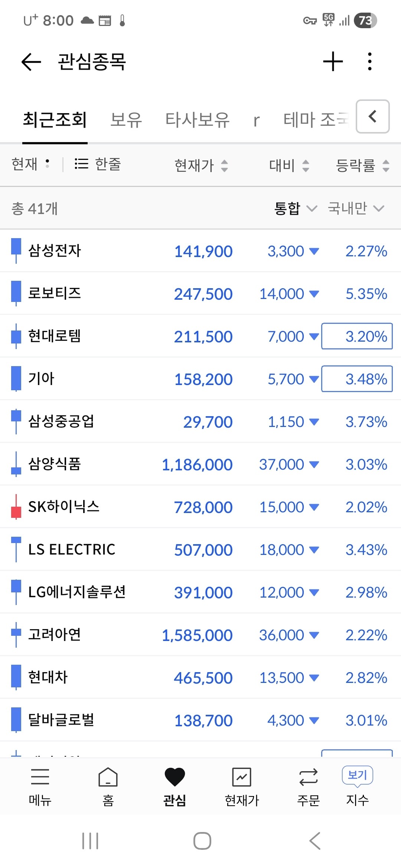Expand the 국내만 filter dropdown
401x868 pixels.
click(x=356, y=208)
